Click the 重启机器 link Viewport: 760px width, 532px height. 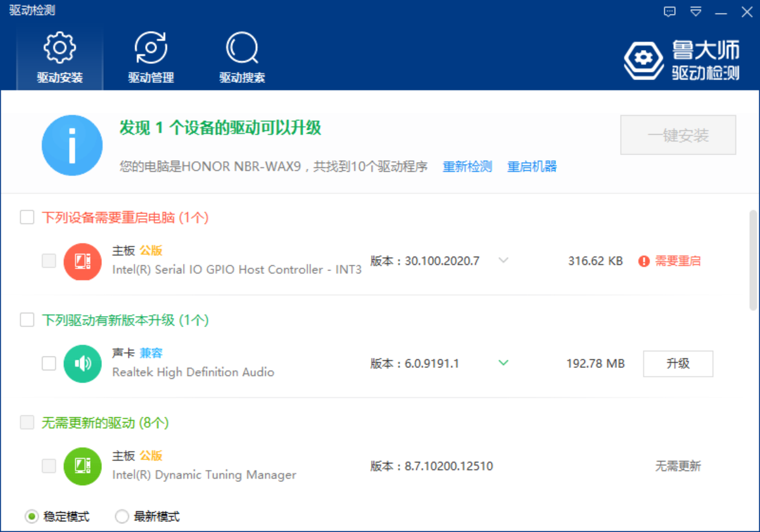(532, 167)
